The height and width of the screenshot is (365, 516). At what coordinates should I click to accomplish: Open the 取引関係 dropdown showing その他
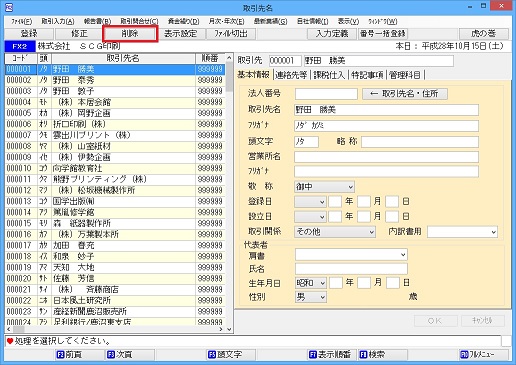335,232
